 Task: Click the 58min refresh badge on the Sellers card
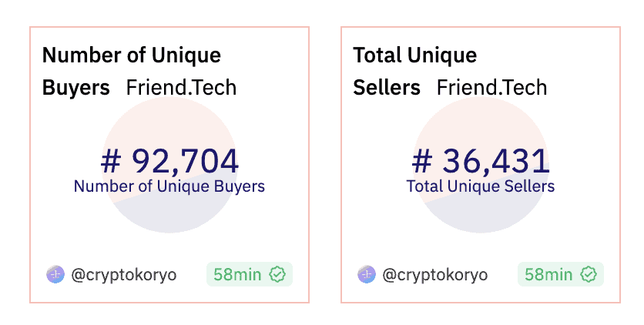(x=549, y=274)
